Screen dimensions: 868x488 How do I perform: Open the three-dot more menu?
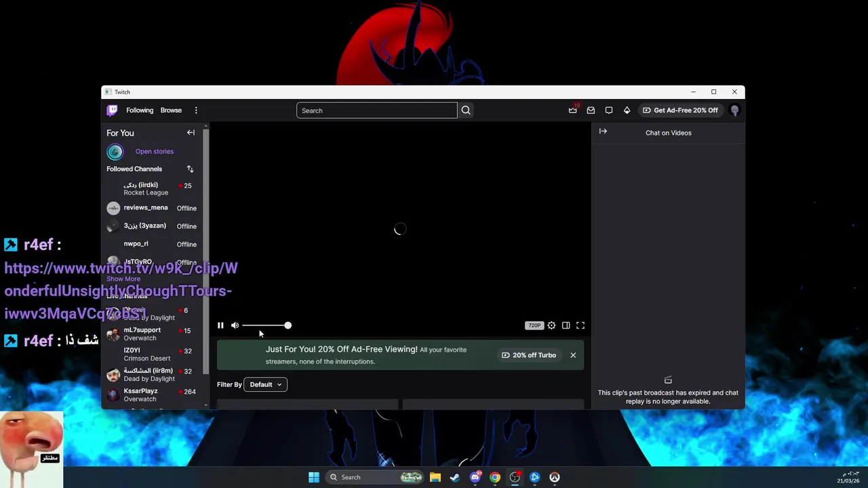coord(196,110)
